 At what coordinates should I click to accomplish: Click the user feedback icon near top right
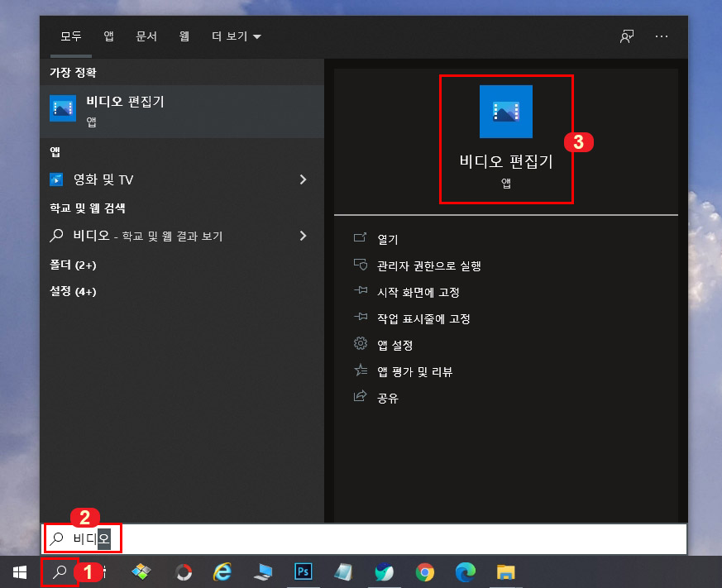coord(626,36)
